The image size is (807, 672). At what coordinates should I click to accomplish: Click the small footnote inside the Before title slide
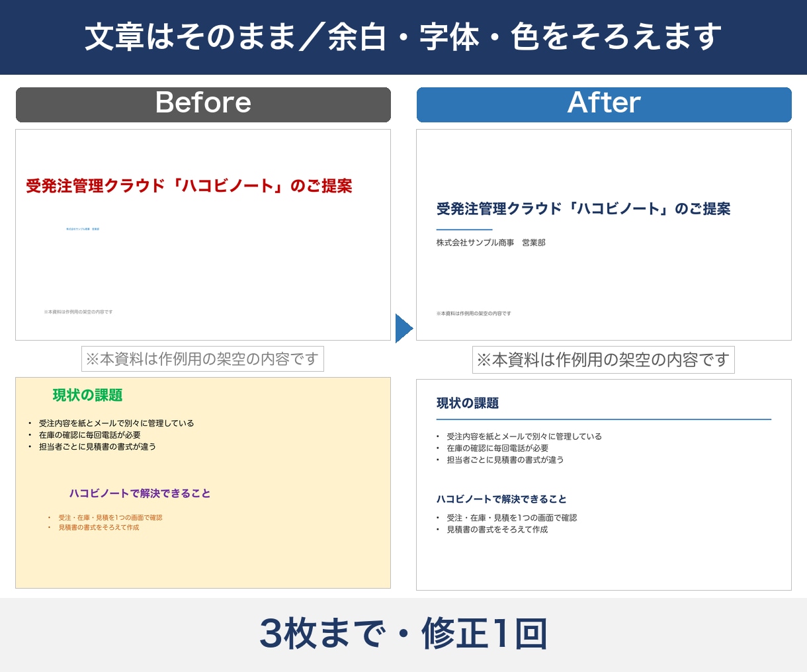tap(78, 312)
